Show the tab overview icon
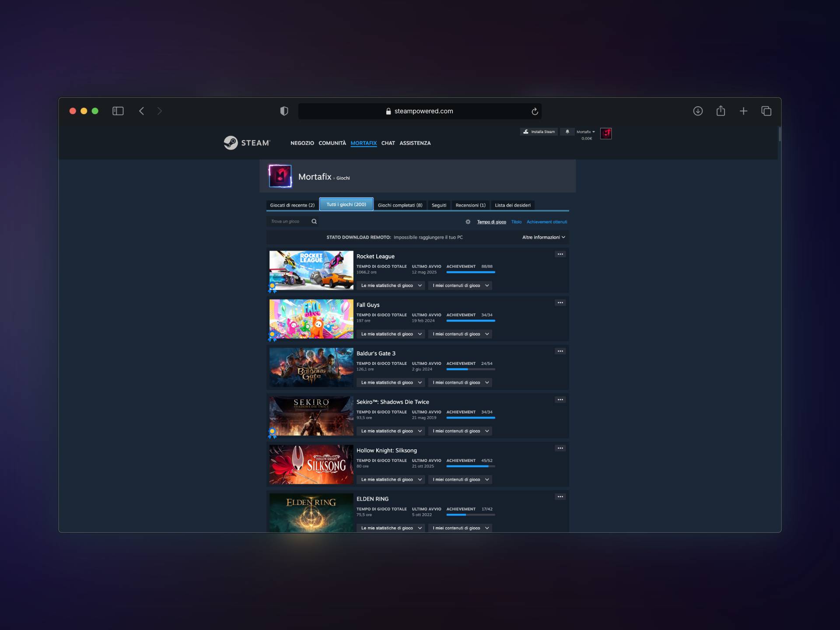 (766, 111)
